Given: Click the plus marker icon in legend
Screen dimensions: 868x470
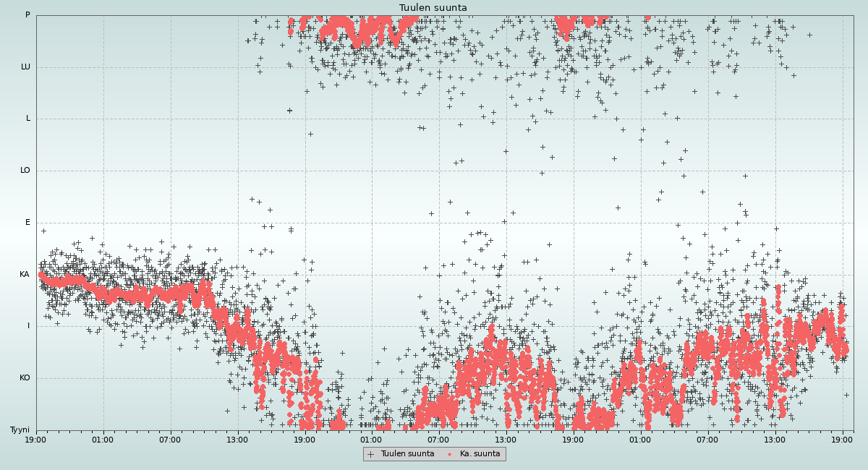Looking at the screenshot, I should [x=371, y=454].
